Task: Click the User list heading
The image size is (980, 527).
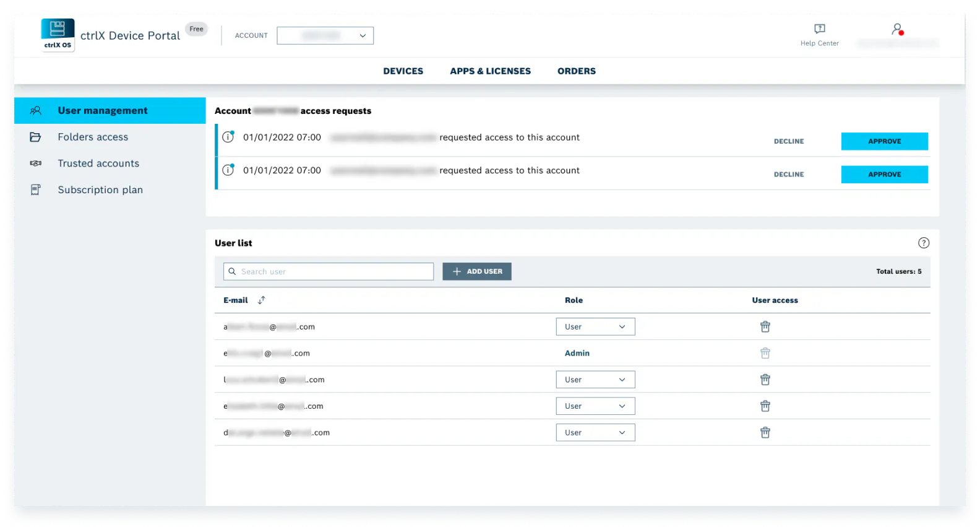Action: click(x=233, y=243)
